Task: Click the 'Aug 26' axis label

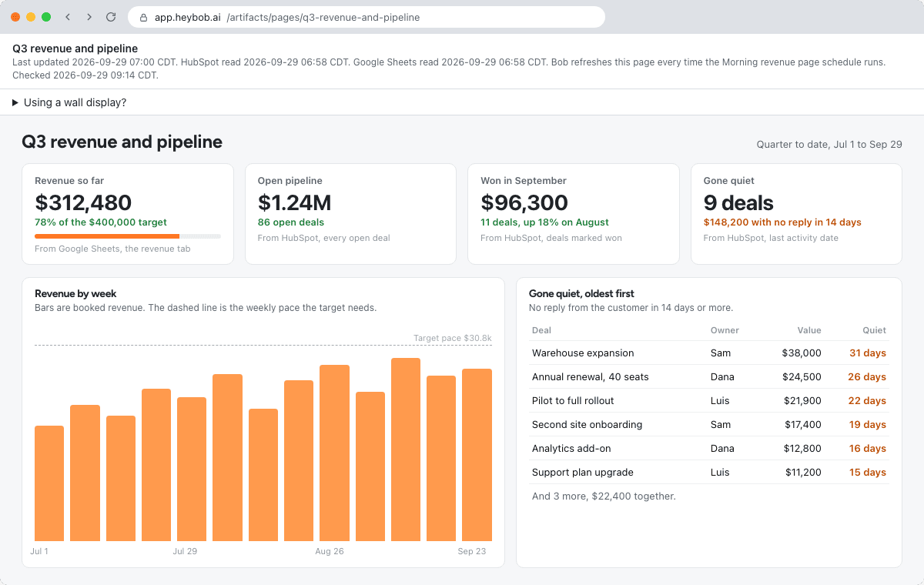Action: point(330,551)
